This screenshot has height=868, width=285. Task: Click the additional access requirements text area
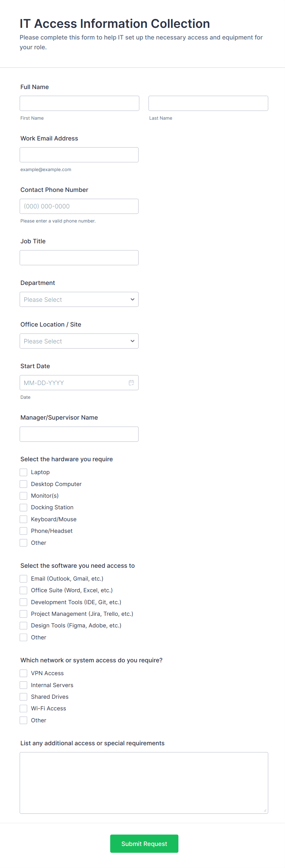click(x=144, y=782)
